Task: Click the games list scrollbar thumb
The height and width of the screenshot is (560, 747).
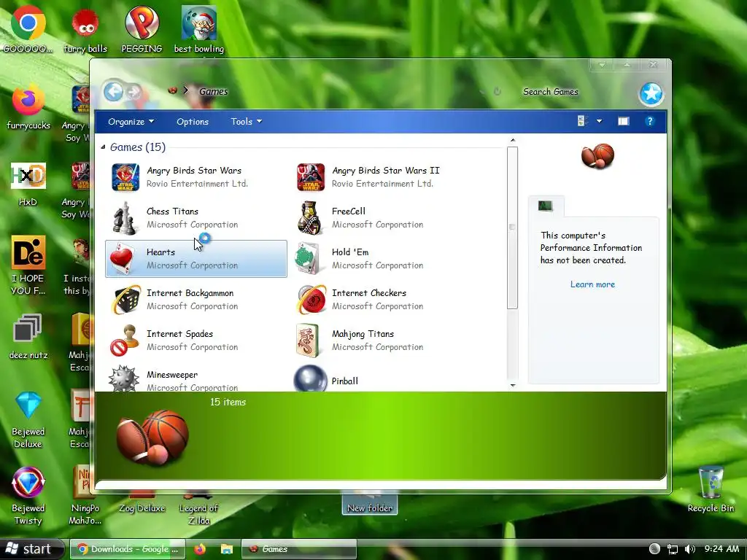Action: click(x=512, y=227)
